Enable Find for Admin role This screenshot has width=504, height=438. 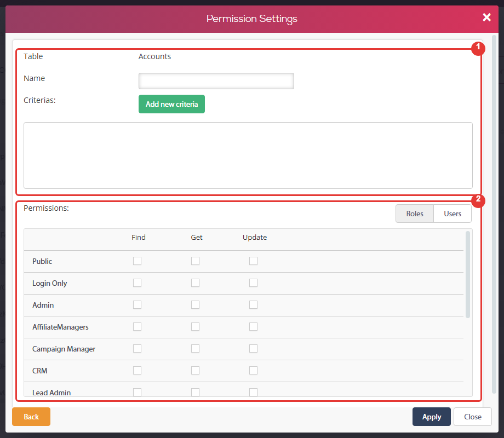point(138,304)
